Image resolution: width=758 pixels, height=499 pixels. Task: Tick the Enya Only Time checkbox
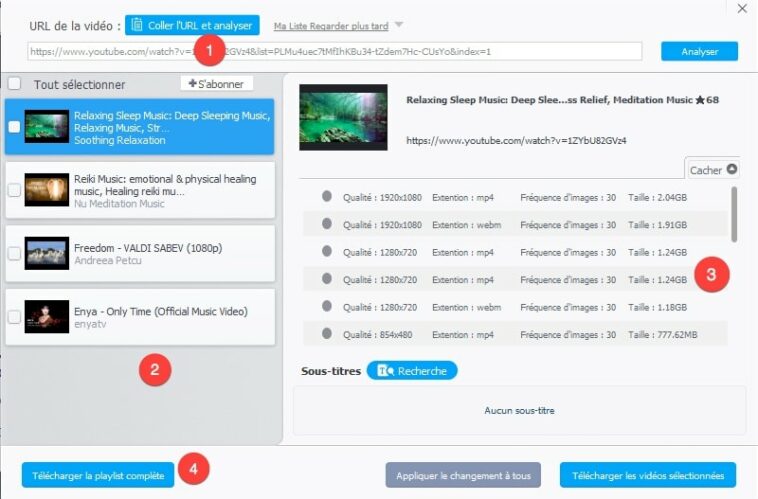pos(14,317)
